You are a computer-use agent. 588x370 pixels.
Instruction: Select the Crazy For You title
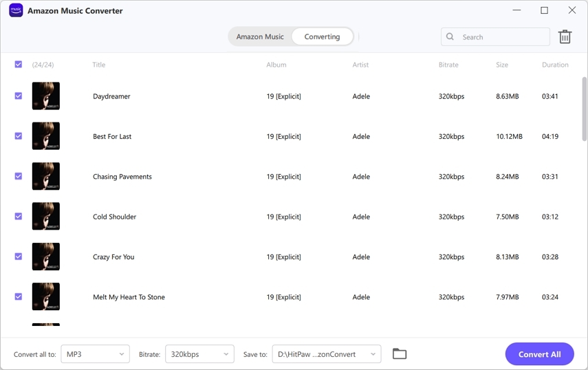coord(113,257)
